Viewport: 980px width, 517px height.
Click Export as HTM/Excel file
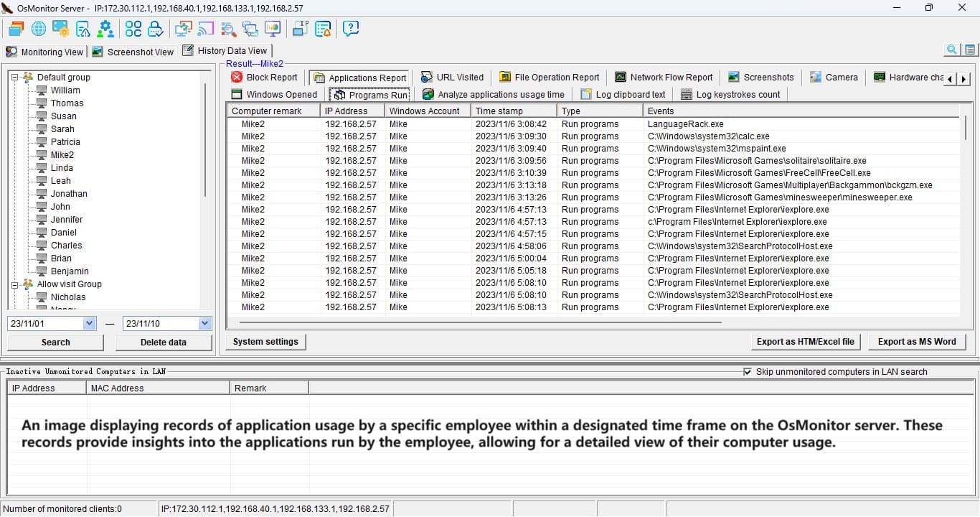(x=806, y=342)
